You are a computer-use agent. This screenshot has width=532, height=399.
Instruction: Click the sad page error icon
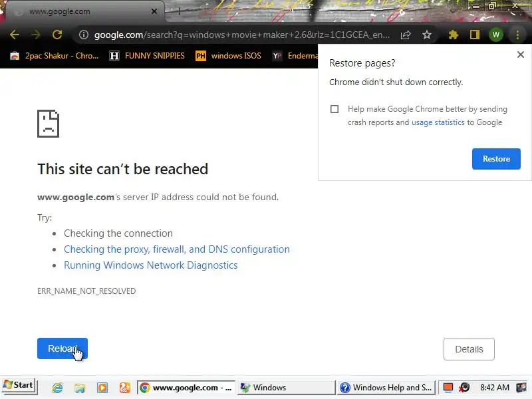point(48,124)
